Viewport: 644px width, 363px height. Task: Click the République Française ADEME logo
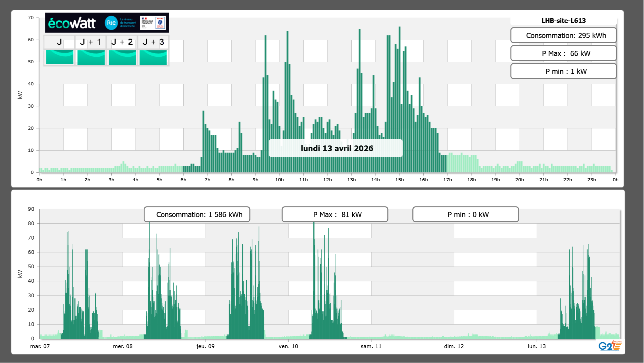coord(153,23)
